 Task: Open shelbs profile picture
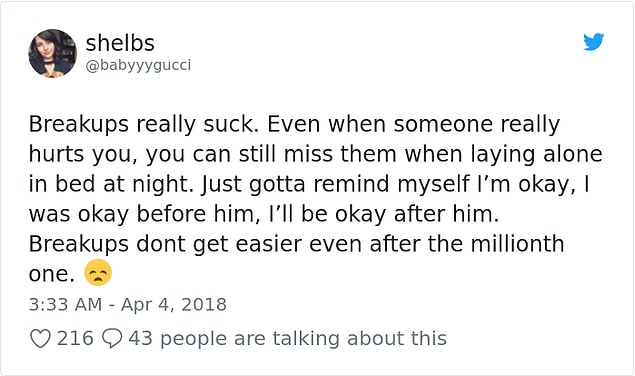pyautogui.click(x=53, y=53)
